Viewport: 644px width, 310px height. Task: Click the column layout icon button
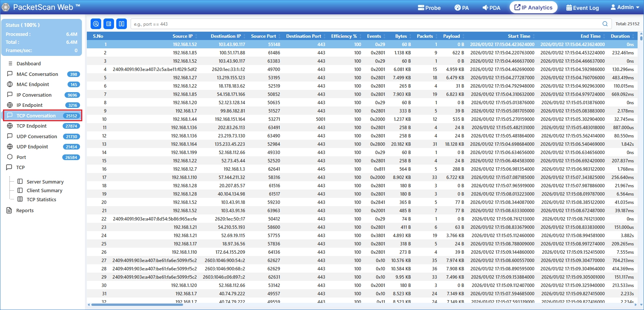[122, 24]
